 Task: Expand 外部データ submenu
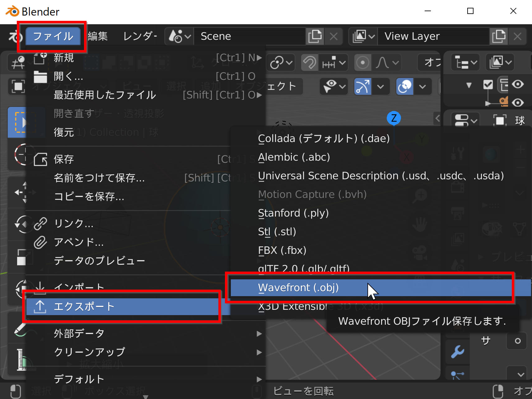coord(146,334)
